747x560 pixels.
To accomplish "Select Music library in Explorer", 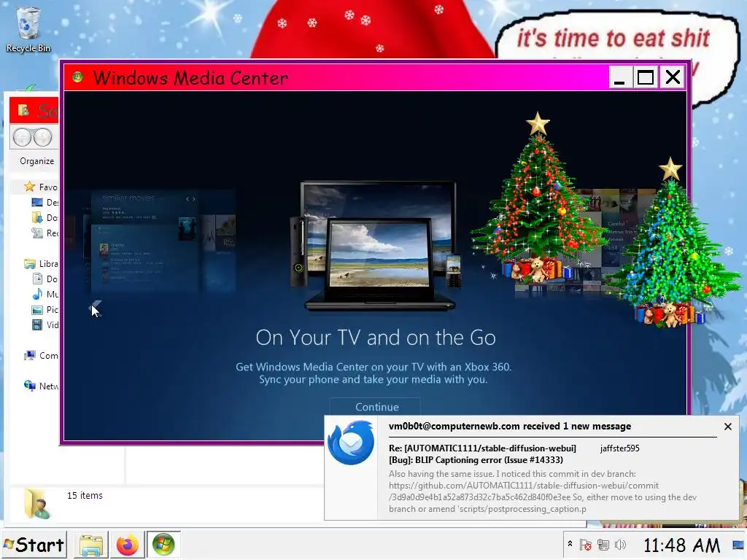I will tap(44, 294).
